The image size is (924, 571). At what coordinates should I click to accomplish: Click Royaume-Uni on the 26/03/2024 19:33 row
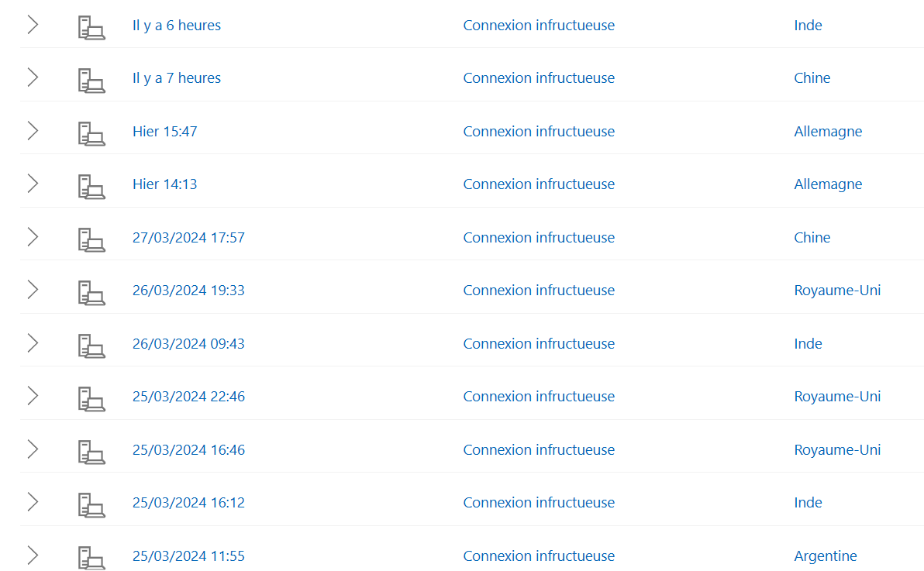tap(836, 291)
